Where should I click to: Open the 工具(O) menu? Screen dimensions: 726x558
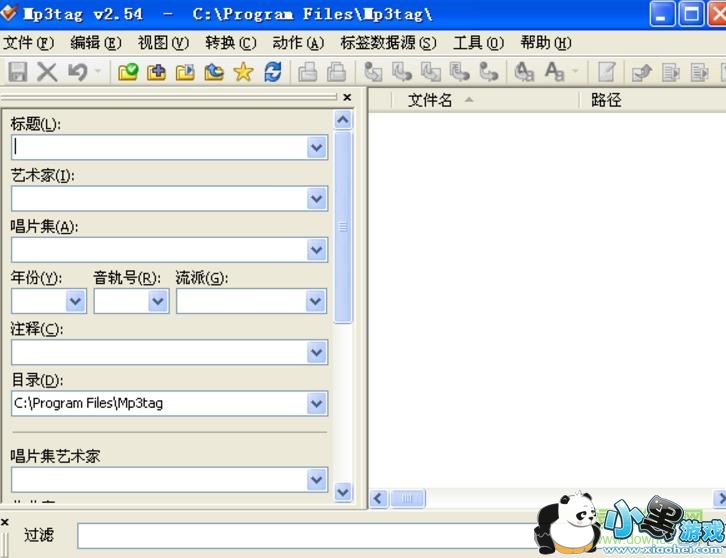pos(478,43)
